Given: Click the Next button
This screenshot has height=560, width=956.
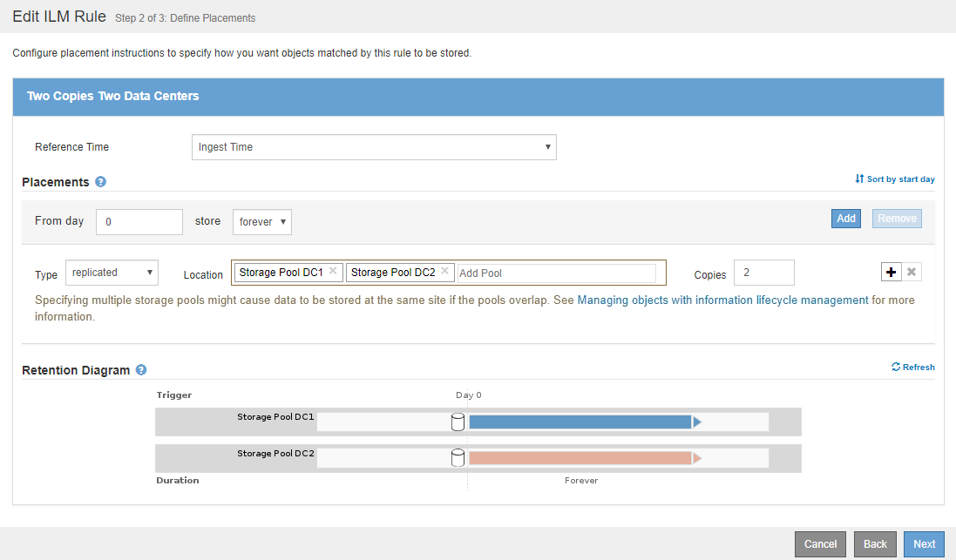Looking at the screenshot, I should coord(924,544).
